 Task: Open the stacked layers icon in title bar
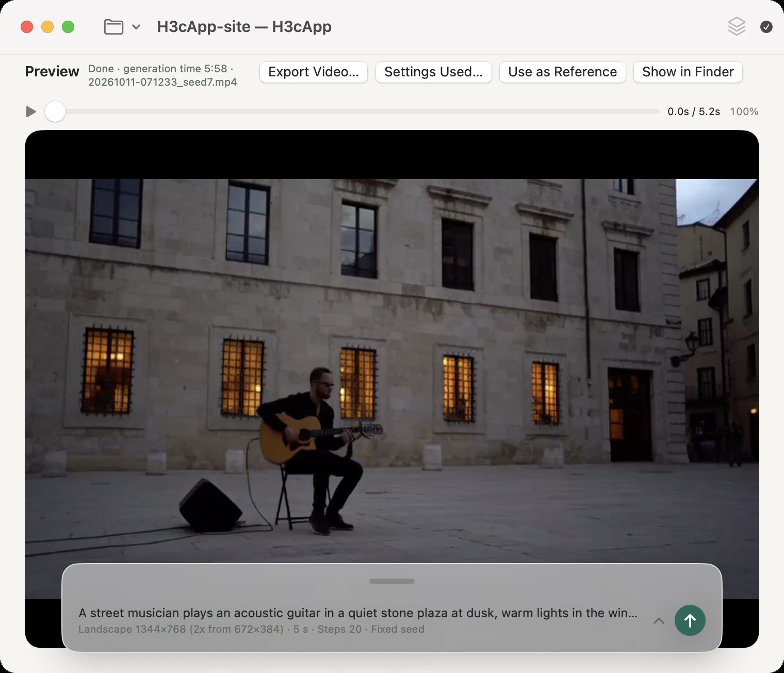[x=737, y=26]
